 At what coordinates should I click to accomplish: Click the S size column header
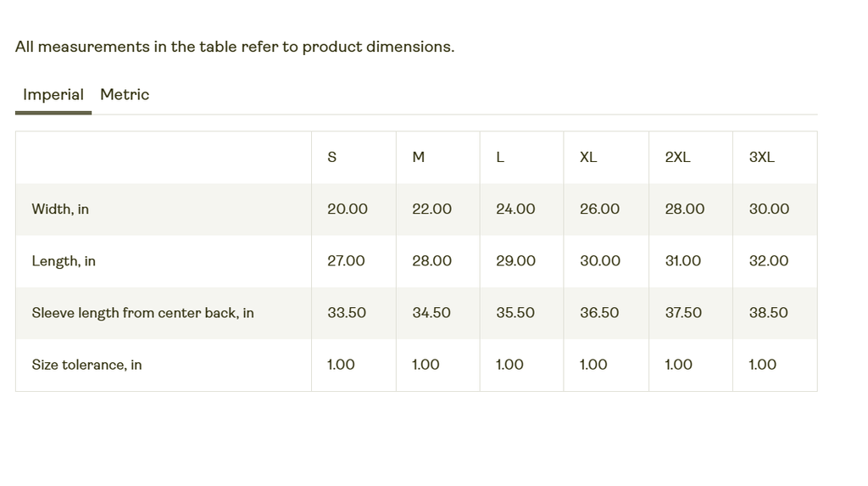pyautogui.click(x=332, y=157)
